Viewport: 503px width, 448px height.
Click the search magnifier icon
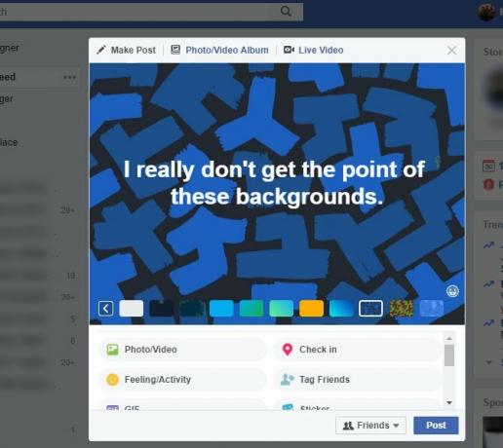[286, 12]
